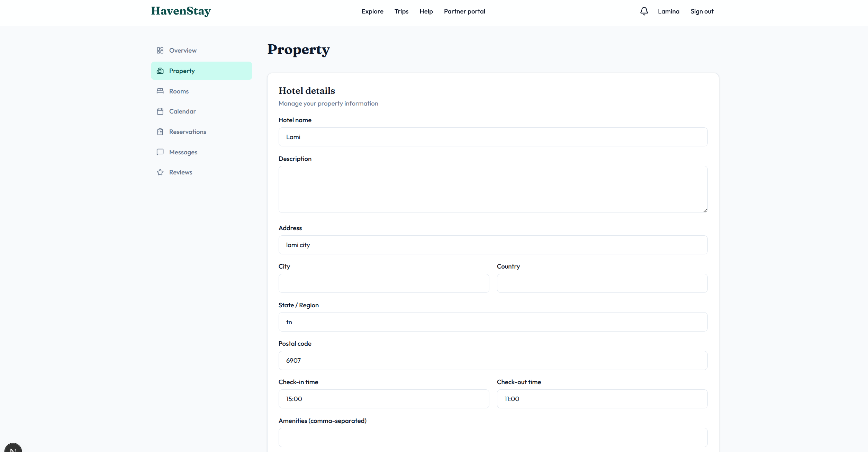Screen dimensions: 868x452
Task: Click the round N badge icon
Action: [13, 448]
